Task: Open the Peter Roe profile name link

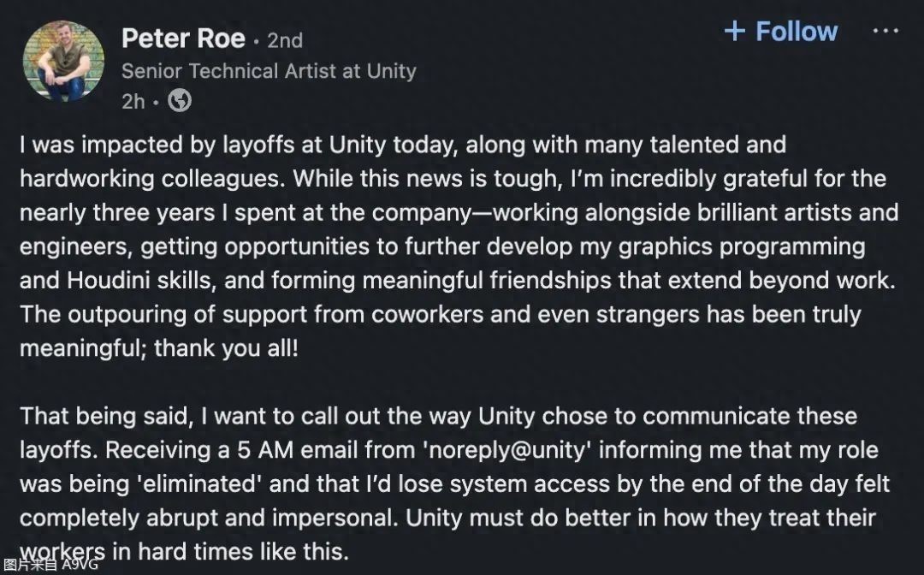Action: pos(183,39)
